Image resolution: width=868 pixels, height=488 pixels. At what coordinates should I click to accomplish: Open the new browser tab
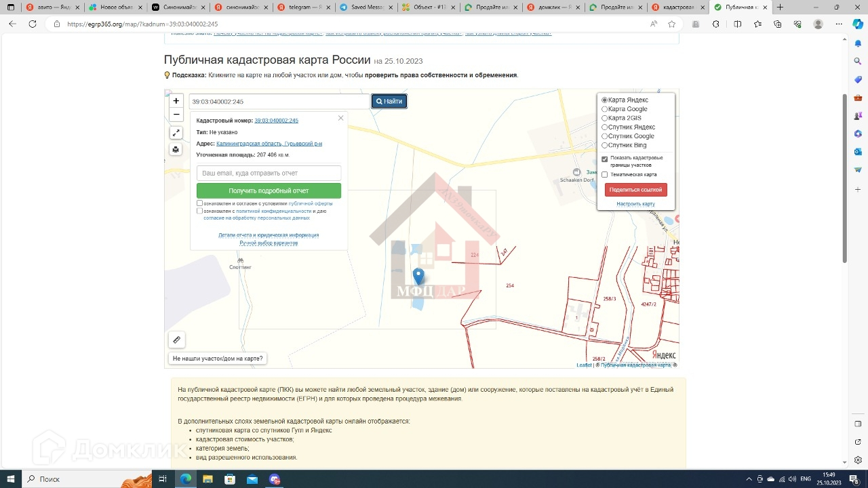pos(780,7)
